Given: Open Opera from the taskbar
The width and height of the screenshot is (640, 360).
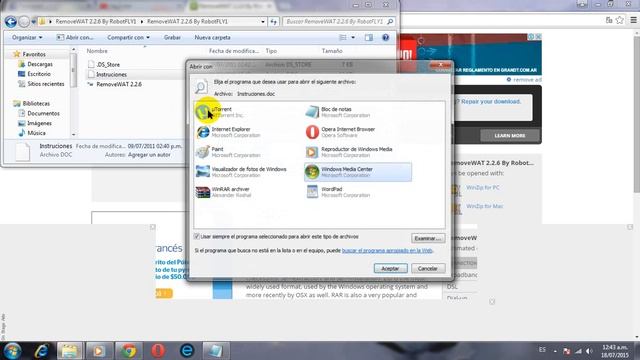Looking at the screenshot, I should pyautogui.click(x=158, y=351).
